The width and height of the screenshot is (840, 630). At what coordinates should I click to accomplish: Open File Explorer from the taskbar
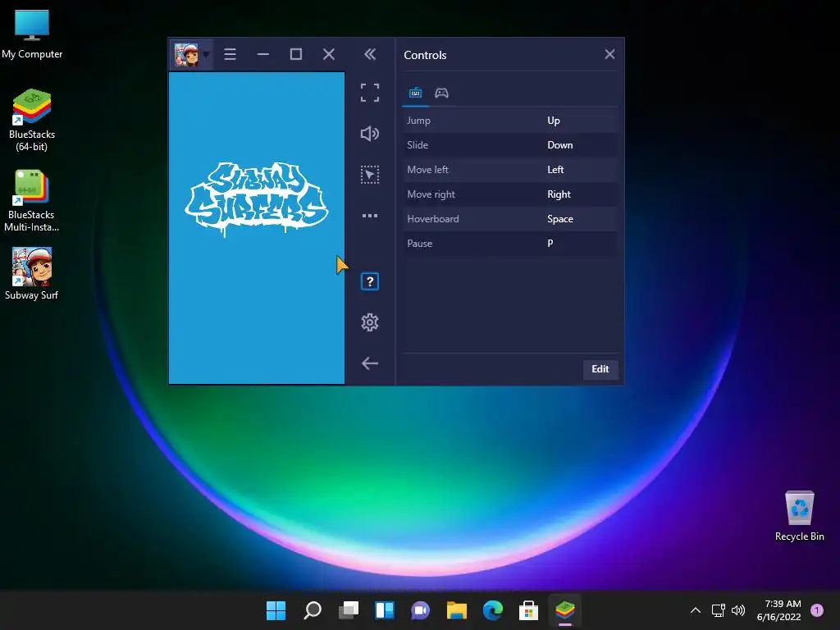point(457,610)
